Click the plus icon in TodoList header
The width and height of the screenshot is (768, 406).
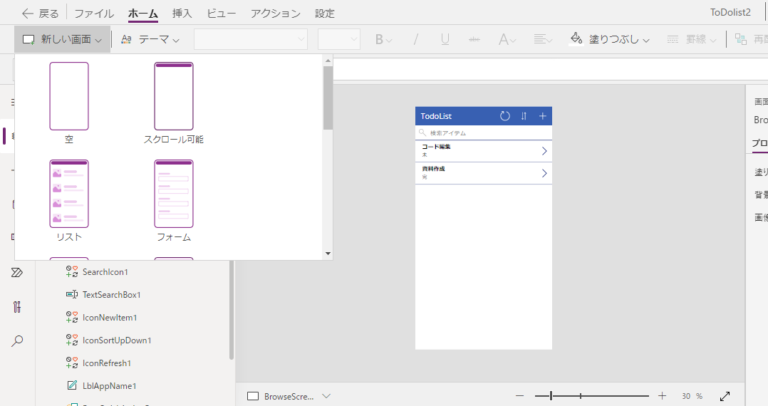[x=542, y=116]
